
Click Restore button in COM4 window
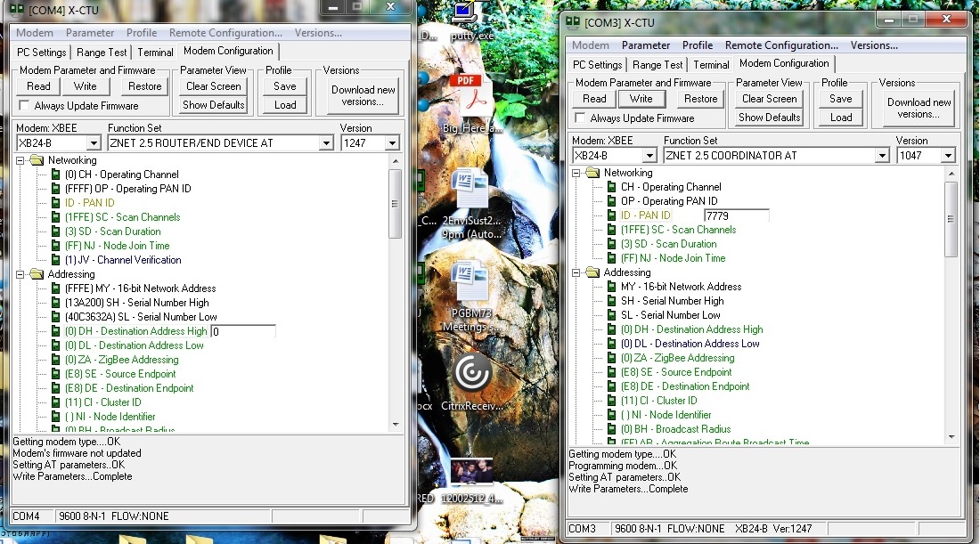(145, 86)
